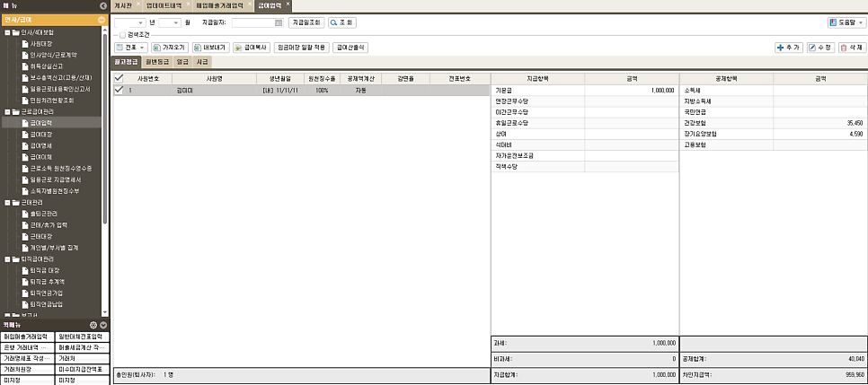Close the 매입매출거래입력 tab

250,4
